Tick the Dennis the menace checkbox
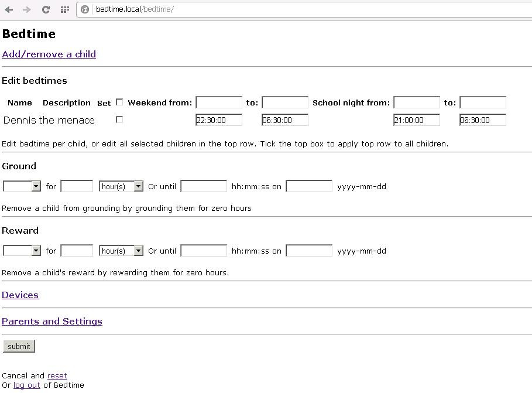This screenshot has width=532, height=393. (x=119, y=119)
